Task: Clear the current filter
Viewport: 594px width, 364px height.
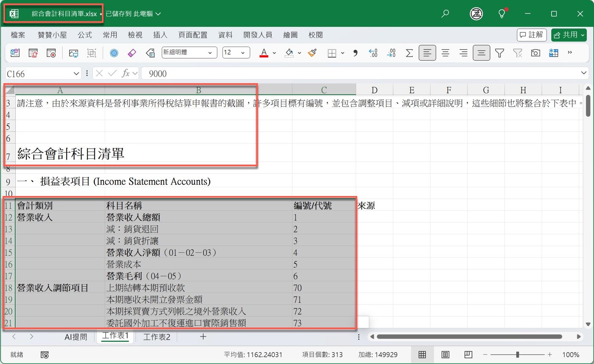Action: pyautogui.click(x=518, y=53)
